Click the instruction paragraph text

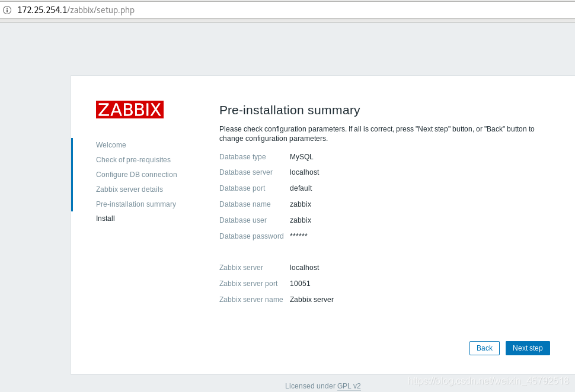coord(377,134)
